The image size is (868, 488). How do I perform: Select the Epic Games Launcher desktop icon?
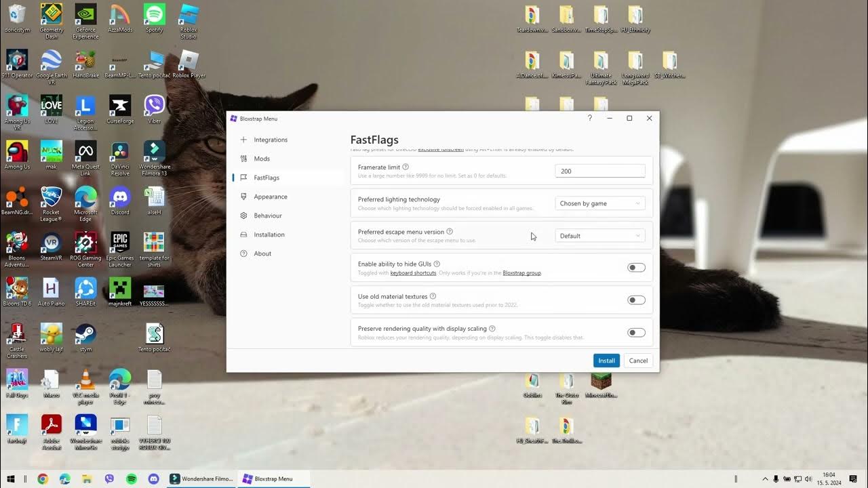coord(120,249)
